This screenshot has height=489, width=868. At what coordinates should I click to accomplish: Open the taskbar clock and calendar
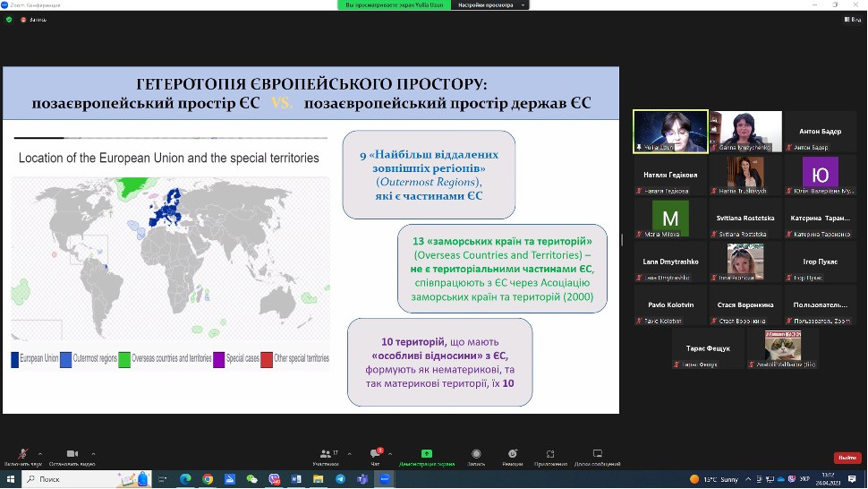[828, 479]
